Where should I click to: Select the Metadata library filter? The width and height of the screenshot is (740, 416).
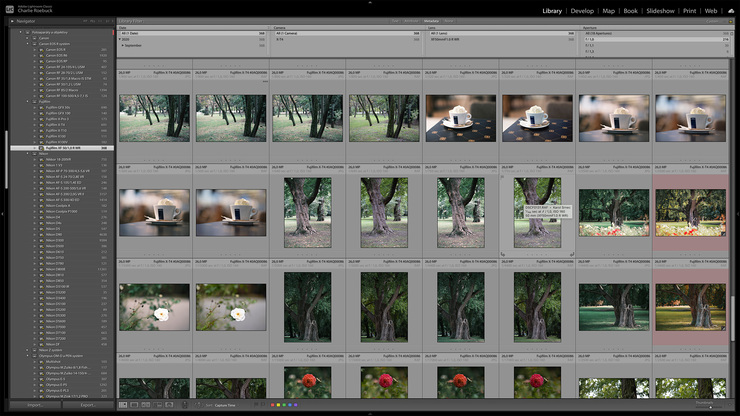[x=431, y=21]
